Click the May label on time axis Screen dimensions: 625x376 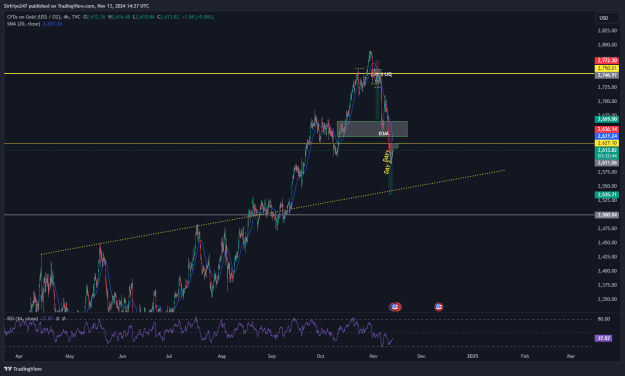[x=70, y=356]
